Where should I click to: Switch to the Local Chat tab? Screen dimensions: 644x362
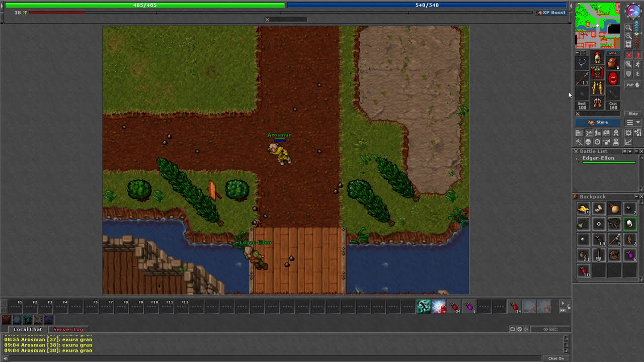click(x=28, y=329)
